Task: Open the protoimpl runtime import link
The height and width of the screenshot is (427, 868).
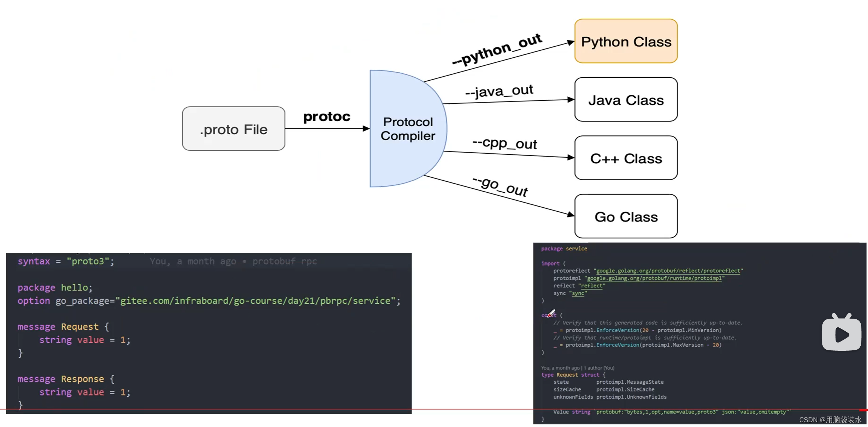Action: 654,278
